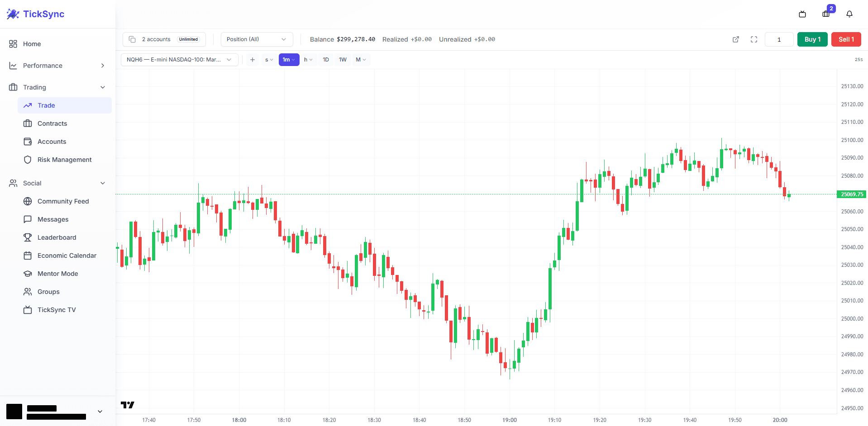
Task: Collapse the Social section
Action: point(103,183)
